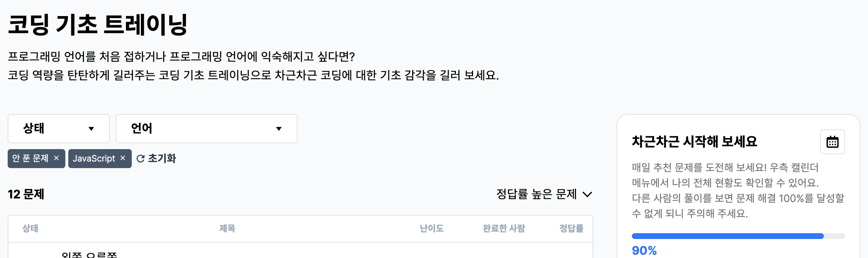Click the 제목 column header
This screenshot has width=868, height=258.
pyautogui.click(x=227, y=228)
